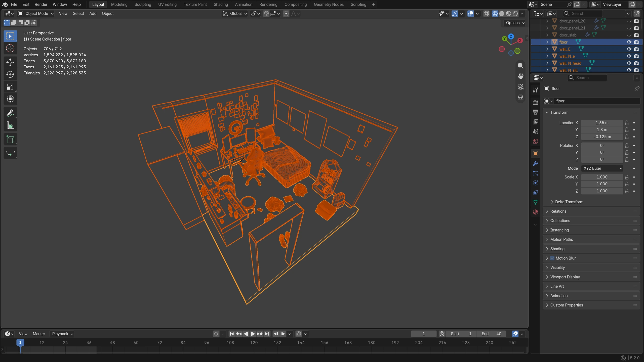This screenshot has width=644, height=362.
Task: Activate the Rotate tool
Action: [10, 75]
